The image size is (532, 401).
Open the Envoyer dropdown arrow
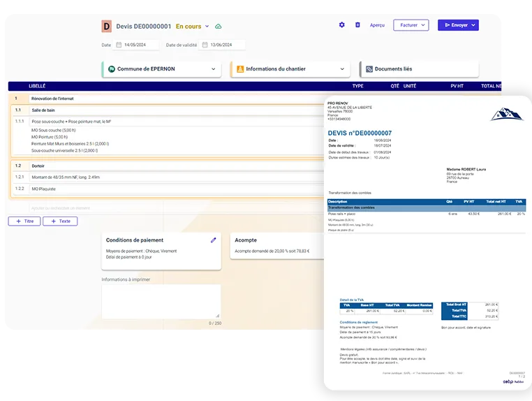474,25
